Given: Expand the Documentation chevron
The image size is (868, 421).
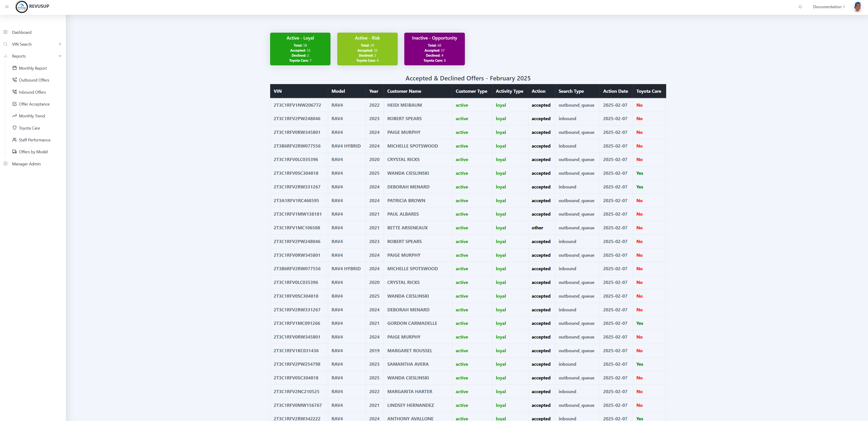Looking at the screenshot, I should coord(844,7).
